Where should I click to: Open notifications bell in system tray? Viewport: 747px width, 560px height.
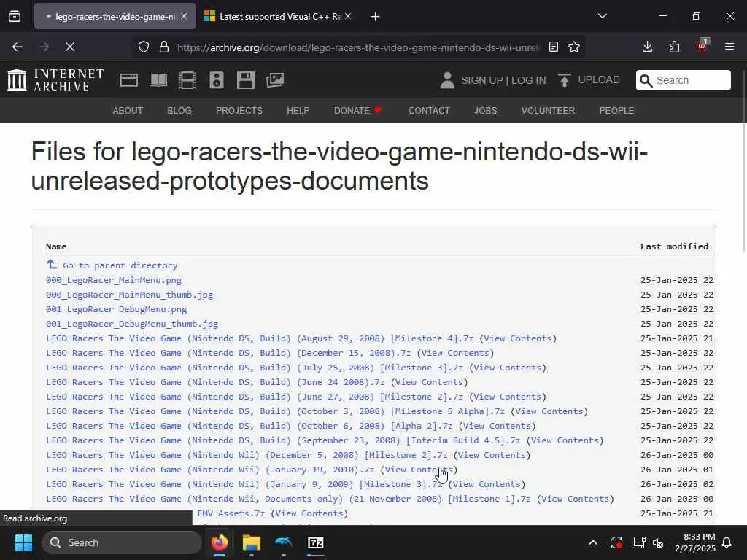727,542
